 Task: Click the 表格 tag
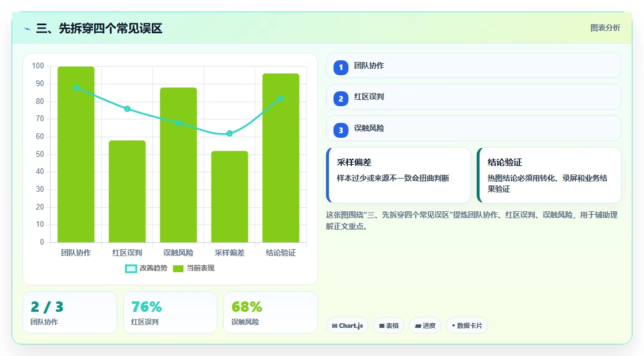(x=389, y=325)
